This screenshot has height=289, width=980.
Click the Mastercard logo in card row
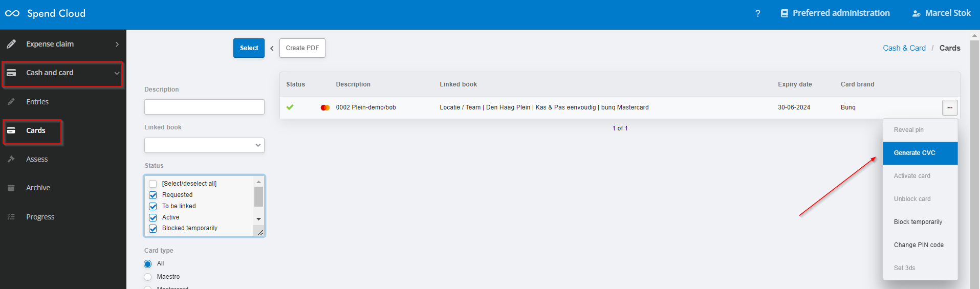click(325, 107)
